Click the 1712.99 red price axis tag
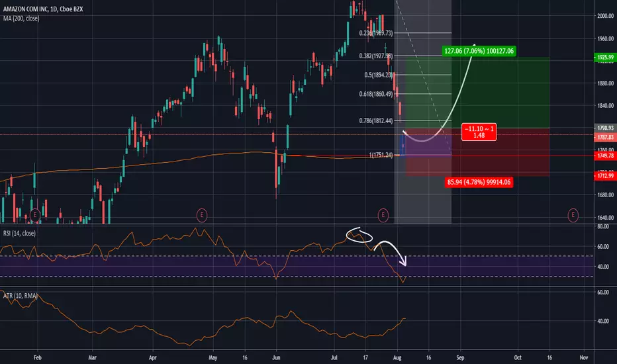This screenshot has height=364, width=617. pos(605,176)
